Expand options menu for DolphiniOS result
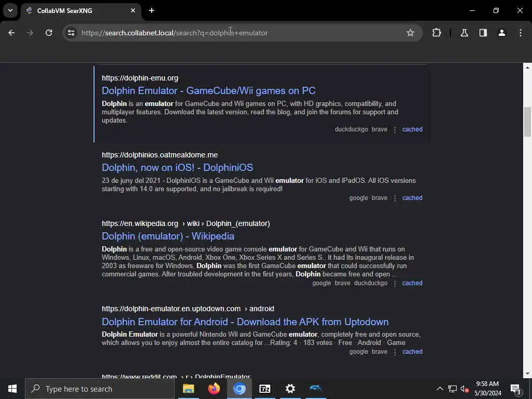 click(395, 198)
